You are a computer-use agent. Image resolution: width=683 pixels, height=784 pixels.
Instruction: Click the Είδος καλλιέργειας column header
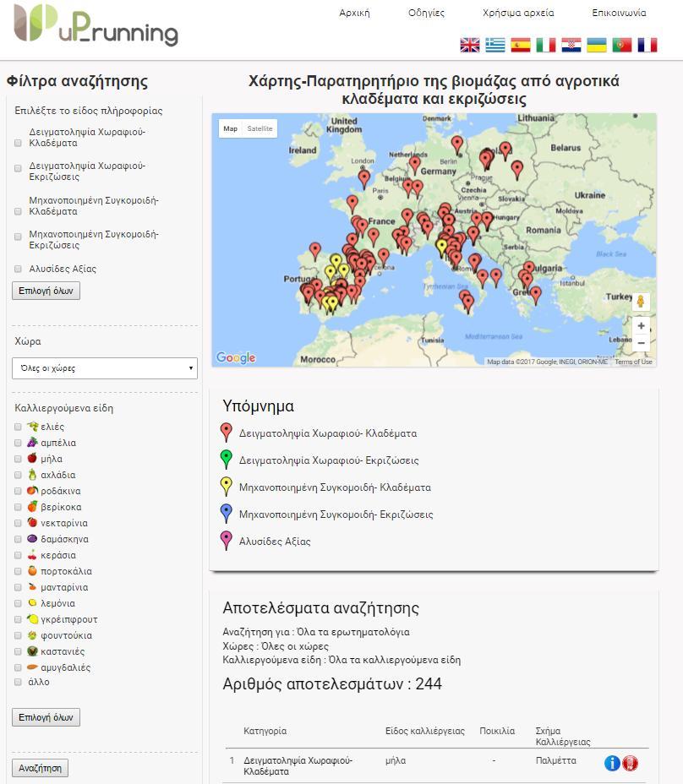click(425, 731)
